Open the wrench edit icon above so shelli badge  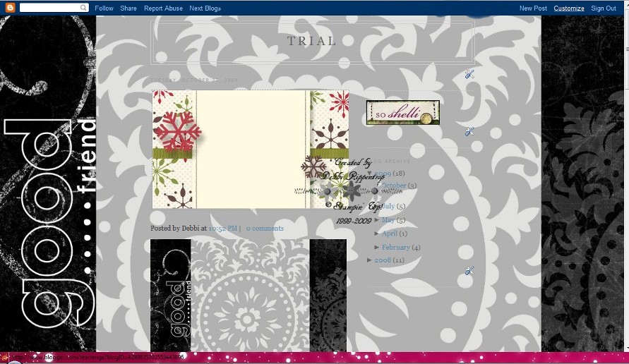point(469,74)
